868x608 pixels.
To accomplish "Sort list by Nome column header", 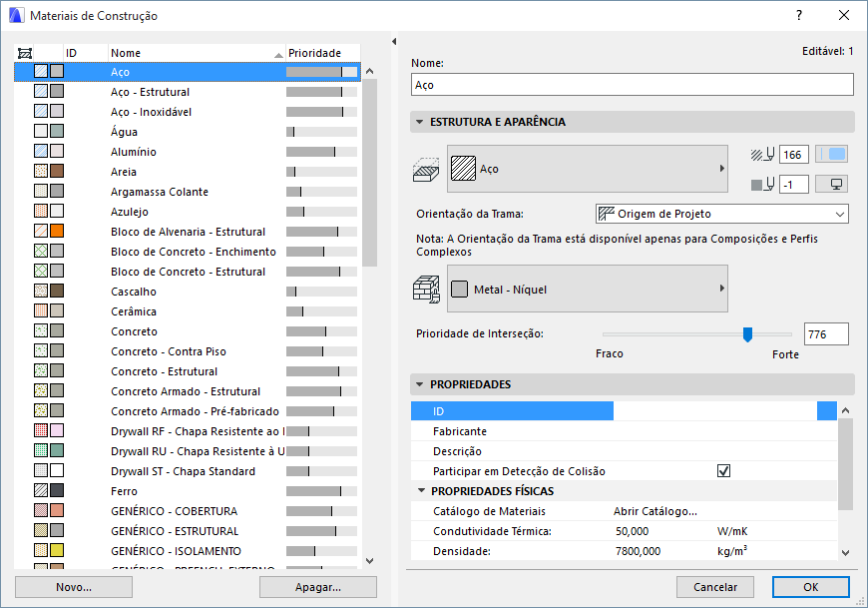I will point(197,53).
